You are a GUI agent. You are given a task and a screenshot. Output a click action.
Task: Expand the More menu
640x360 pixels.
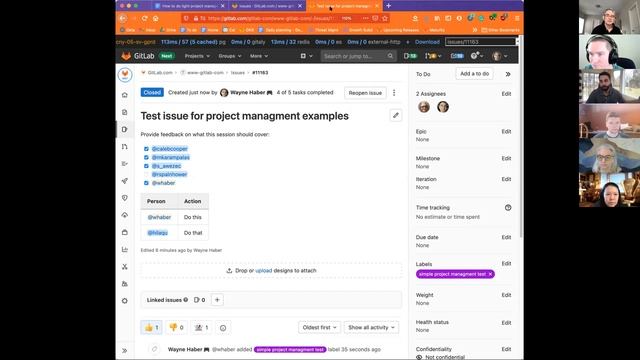[x=259, y=56]
